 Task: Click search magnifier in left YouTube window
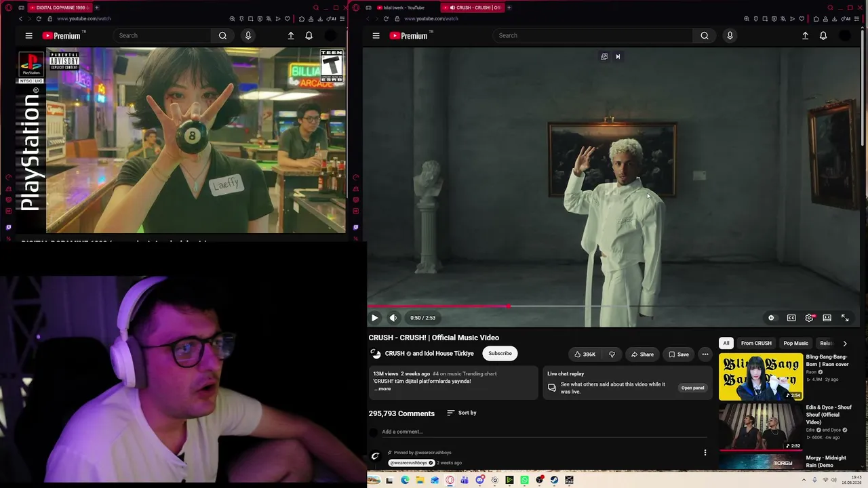222,35
